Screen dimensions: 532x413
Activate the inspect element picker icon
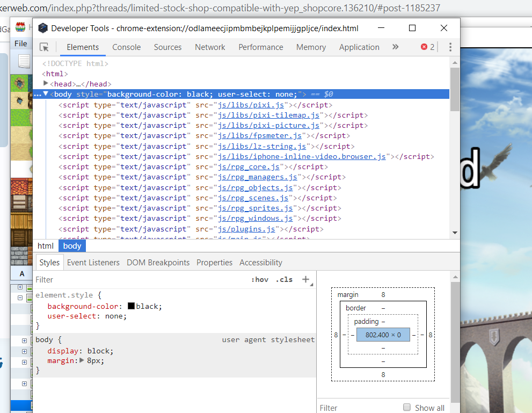pyautogui.click(x=44, y=47)
